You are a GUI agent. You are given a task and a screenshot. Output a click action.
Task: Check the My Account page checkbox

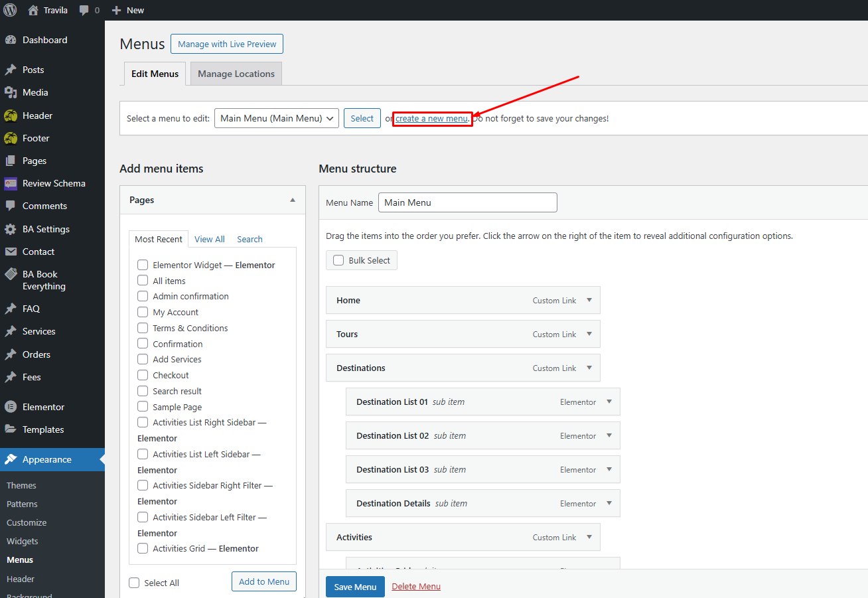pos(143,312)
